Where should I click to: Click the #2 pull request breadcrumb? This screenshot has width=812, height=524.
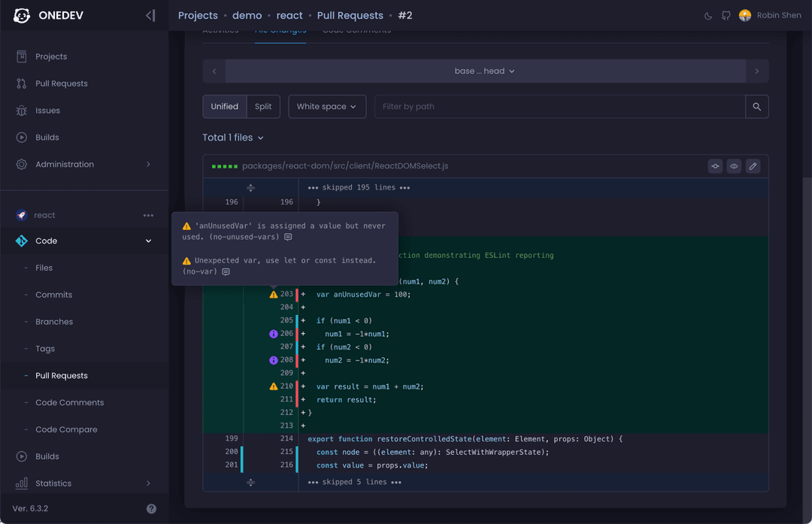click(405, 16)
